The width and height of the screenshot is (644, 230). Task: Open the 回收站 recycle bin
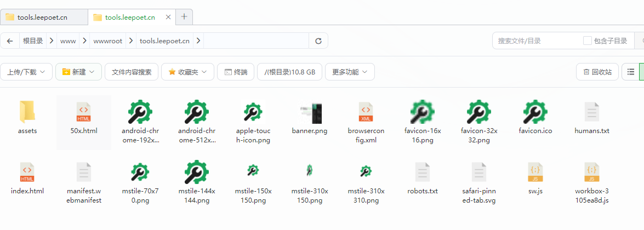coord(597,72)
